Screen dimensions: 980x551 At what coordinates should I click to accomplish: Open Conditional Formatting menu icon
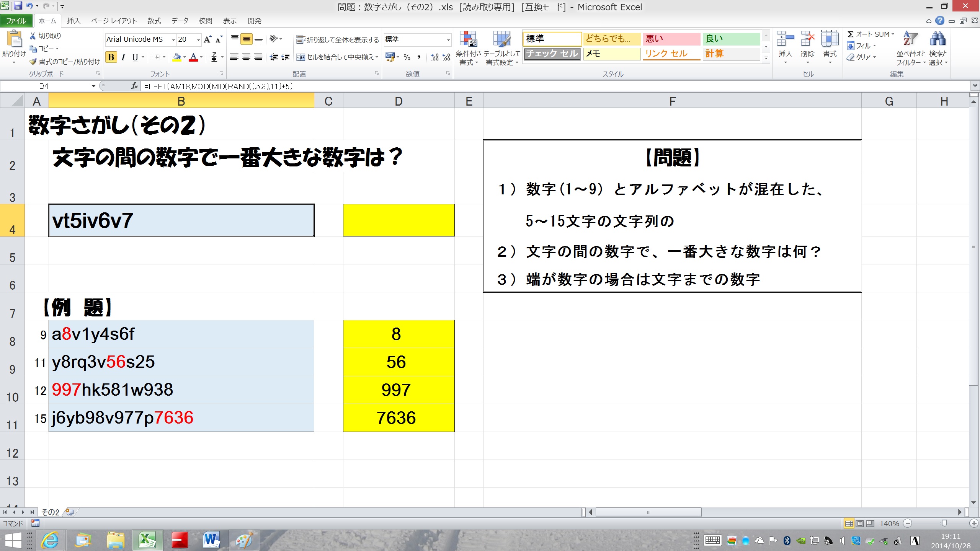pyautogui.click(x=469, y=39)
